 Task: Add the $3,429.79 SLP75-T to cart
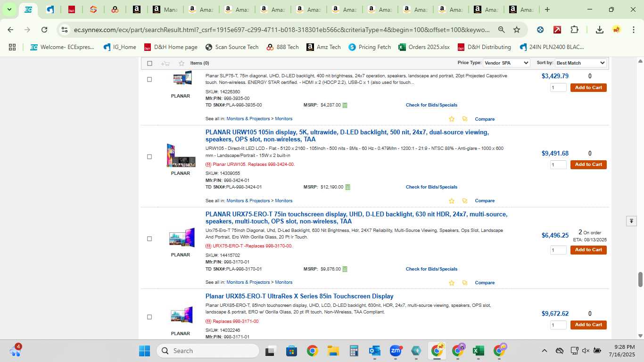[x=588, y=88]
